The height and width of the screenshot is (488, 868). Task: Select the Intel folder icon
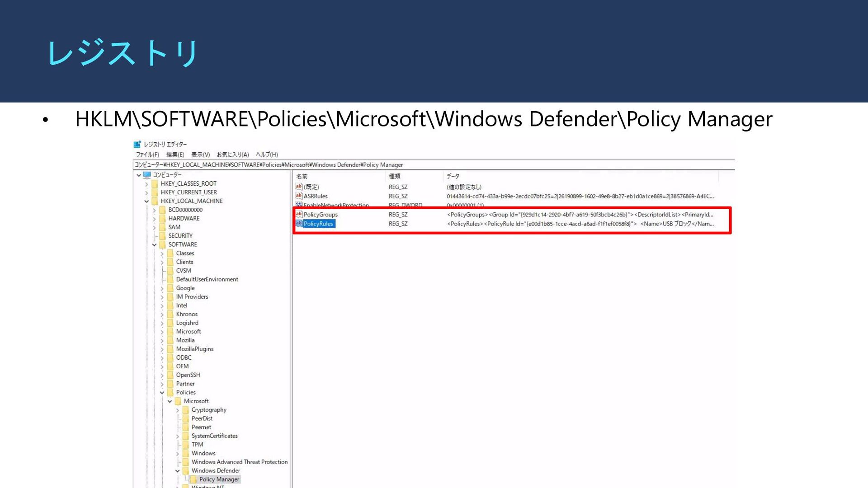point(170,305)
